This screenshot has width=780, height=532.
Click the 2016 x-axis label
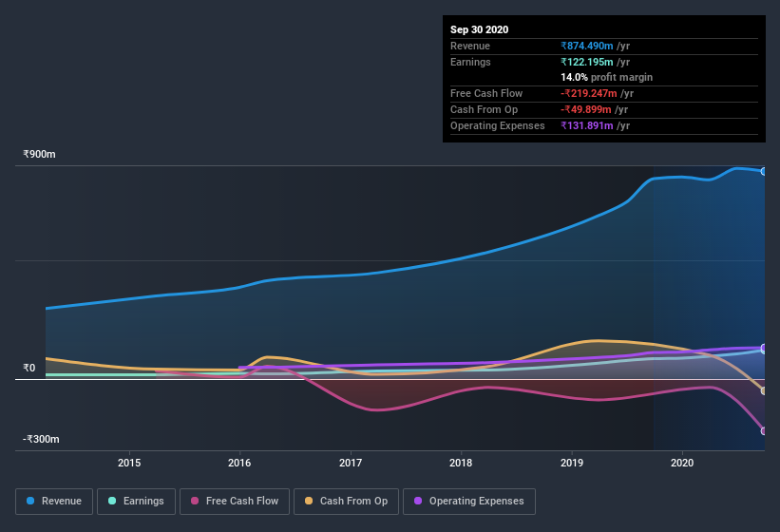(239, 463)
